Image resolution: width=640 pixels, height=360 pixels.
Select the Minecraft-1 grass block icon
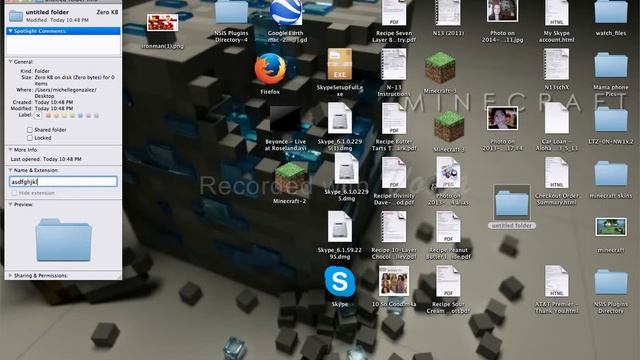(440, 68)
